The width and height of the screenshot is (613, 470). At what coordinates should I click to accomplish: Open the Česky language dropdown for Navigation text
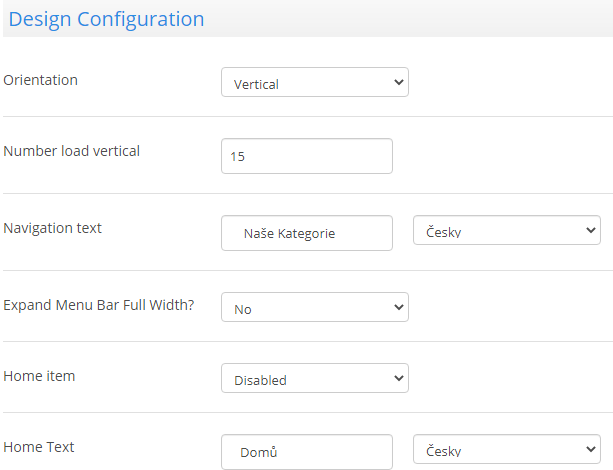(507, 230)
